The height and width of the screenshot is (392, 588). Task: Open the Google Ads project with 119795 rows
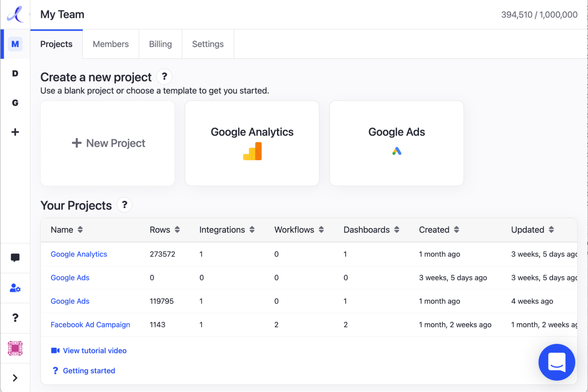click(70, 301)
